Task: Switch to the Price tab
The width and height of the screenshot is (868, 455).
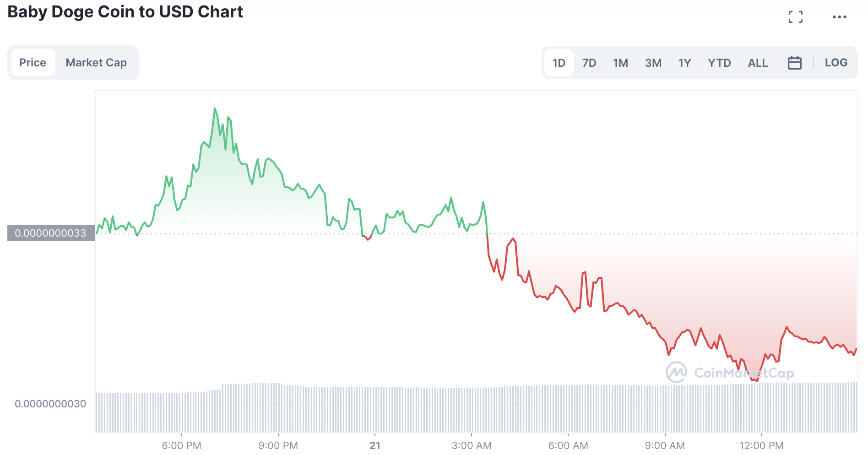Action: point(33,63)
